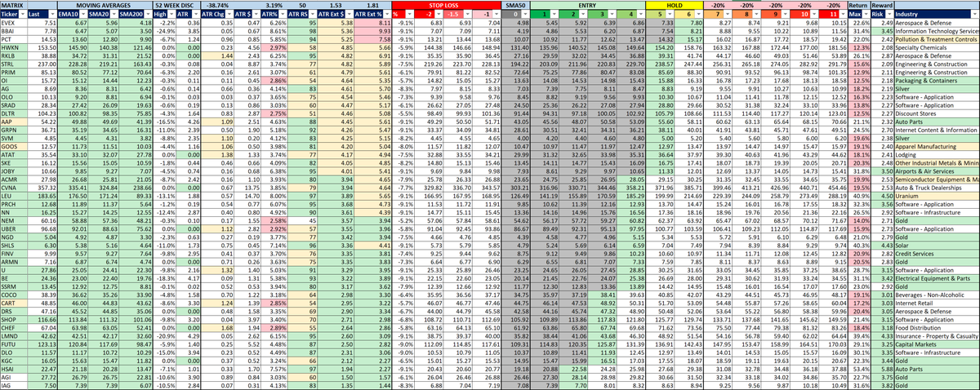Select the Solar industry cell
This screenshot has width=980, height=390.
(937, 246)
